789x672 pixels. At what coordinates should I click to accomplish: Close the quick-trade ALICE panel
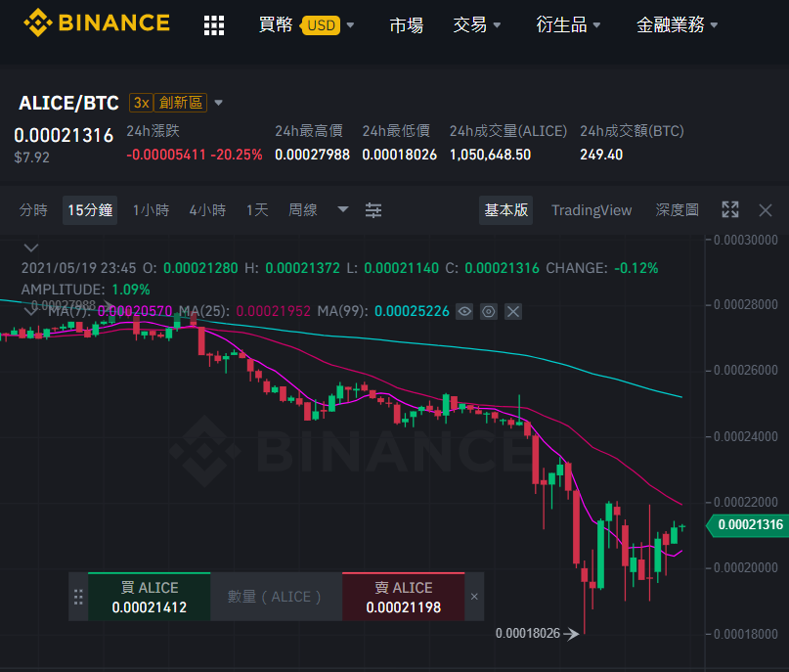(x=474, y=597)
